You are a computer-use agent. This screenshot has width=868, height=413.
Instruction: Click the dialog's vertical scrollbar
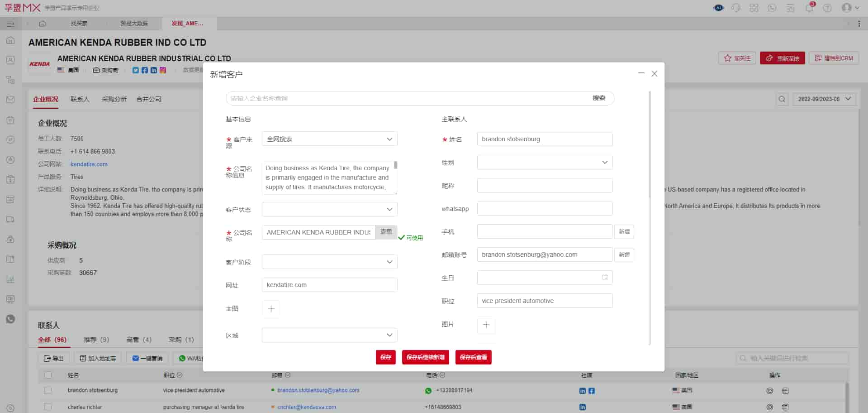coord(650,145)
